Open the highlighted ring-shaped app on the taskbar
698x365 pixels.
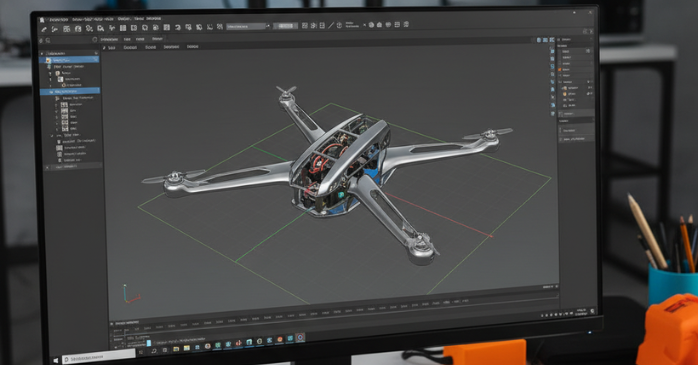coord(300,337)
